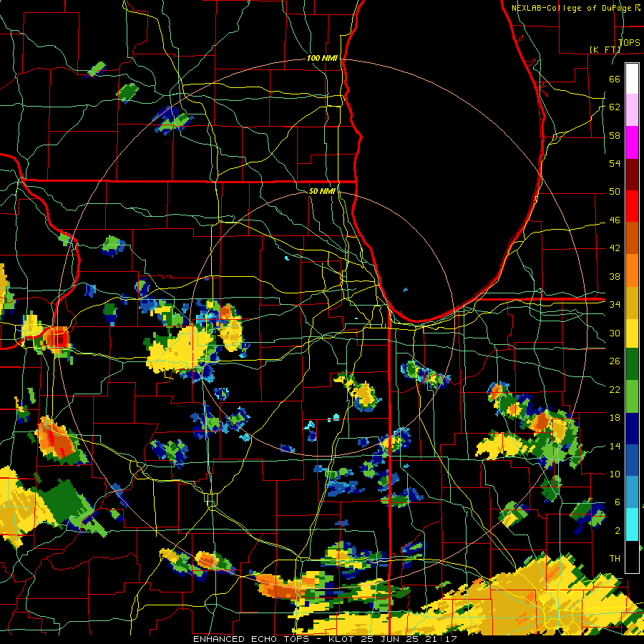
Task: Click the "50" legend value
Action: pyautogui.click(x=615, y=191)
